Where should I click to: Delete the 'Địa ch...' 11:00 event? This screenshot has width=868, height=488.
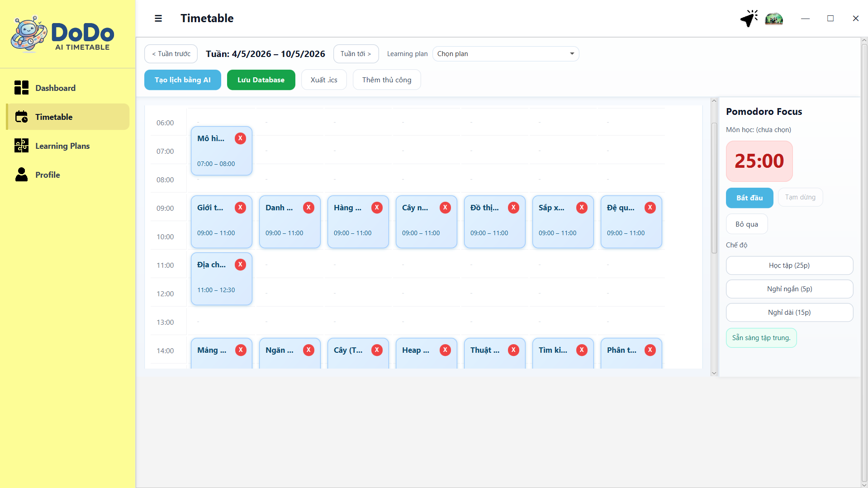tap(240, 265)
